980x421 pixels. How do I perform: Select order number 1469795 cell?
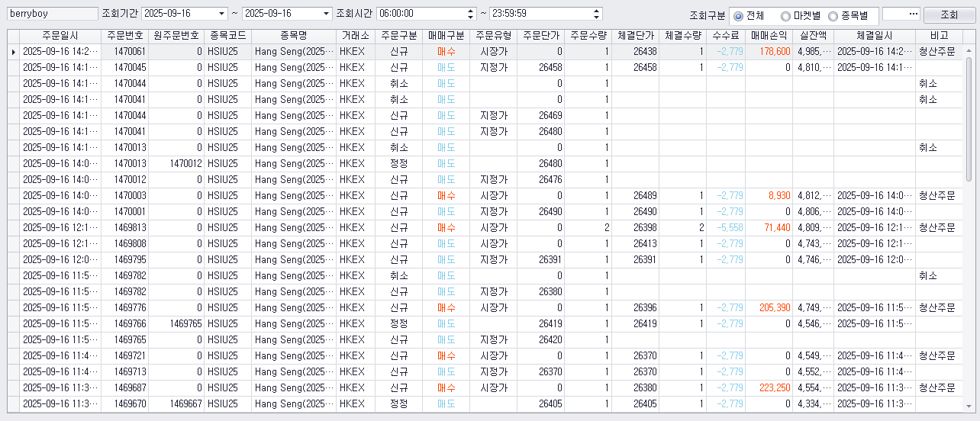(125, 259)
